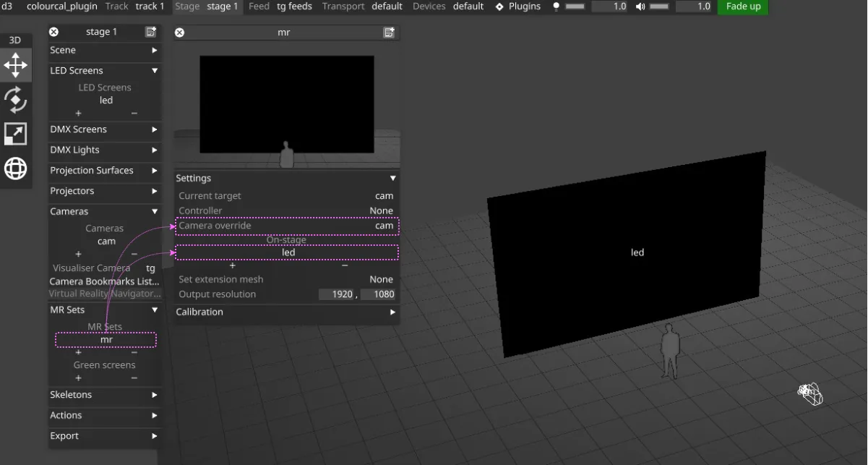868x465 pixels.
Task: Adjust the volume slider near speaker icon
Action: (x=659, y=7)
